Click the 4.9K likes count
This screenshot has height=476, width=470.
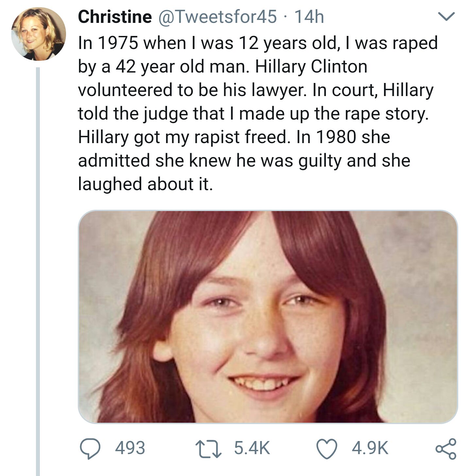(x=370, y=448)
